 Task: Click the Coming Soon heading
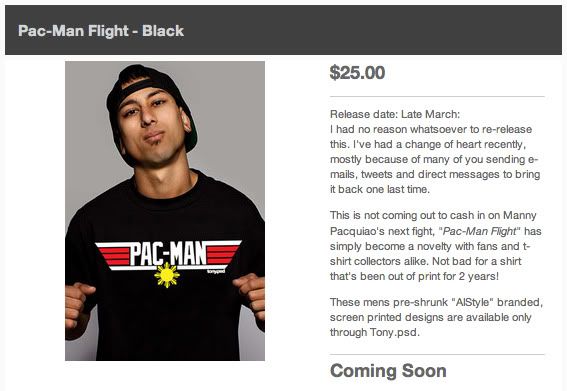388,371
